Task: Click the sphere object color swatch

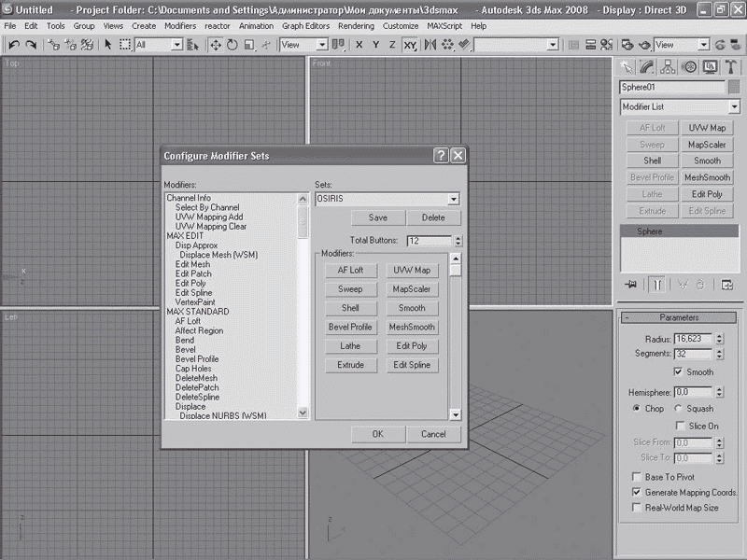Action: [734, 87]
